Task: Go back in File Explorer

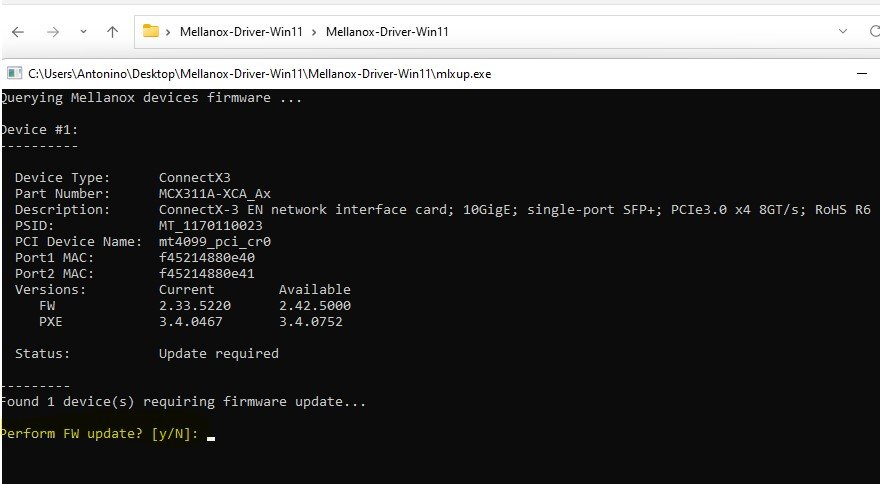Action: pyautogui.click(x=18, y=32)
